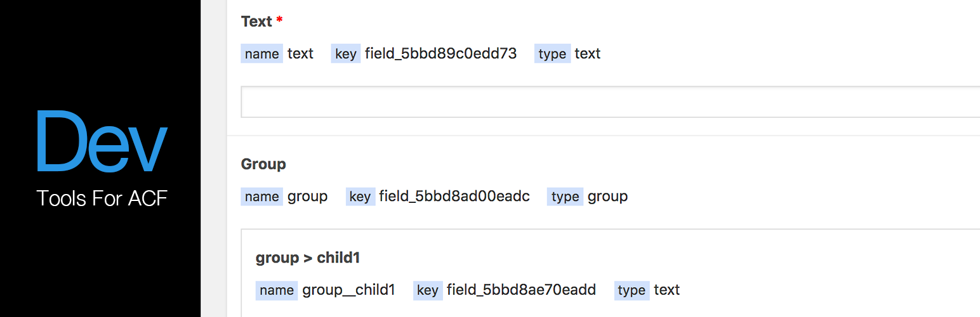Click the "type" badge under Group label
The image size is (980, 317).
click(565, 197)
